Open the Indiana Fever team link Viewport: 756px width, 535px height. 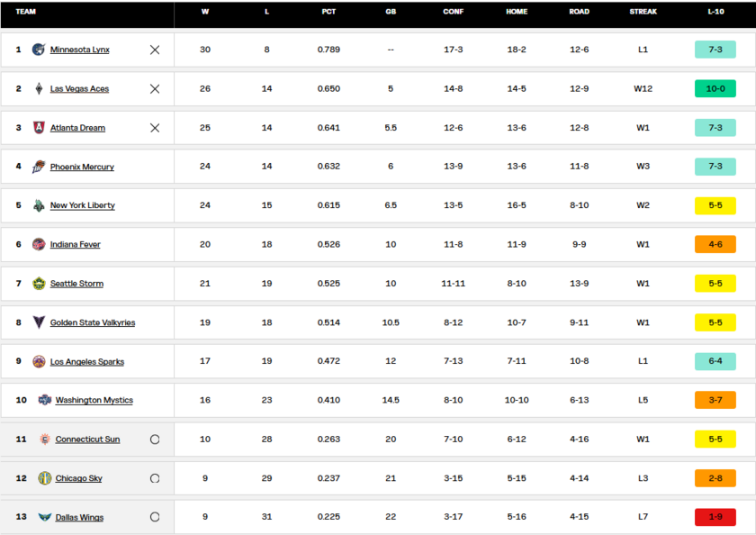point(76,245)
